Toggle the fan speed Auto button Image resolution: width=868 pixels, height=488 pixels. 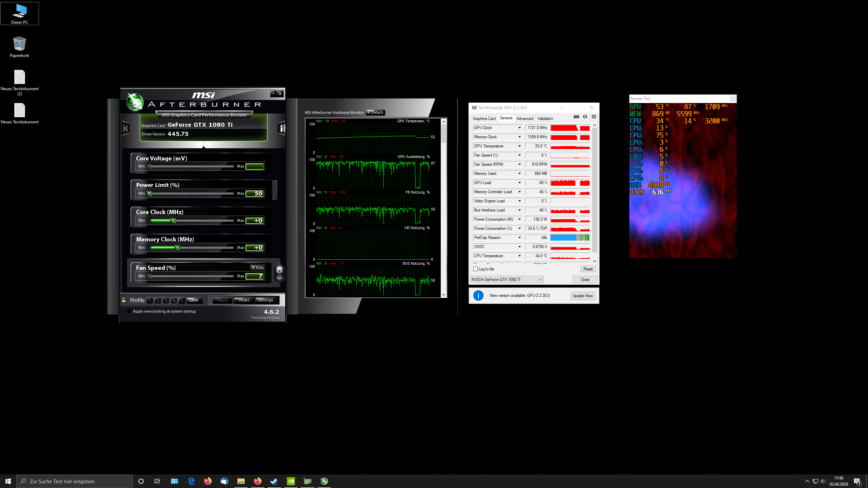258,268
